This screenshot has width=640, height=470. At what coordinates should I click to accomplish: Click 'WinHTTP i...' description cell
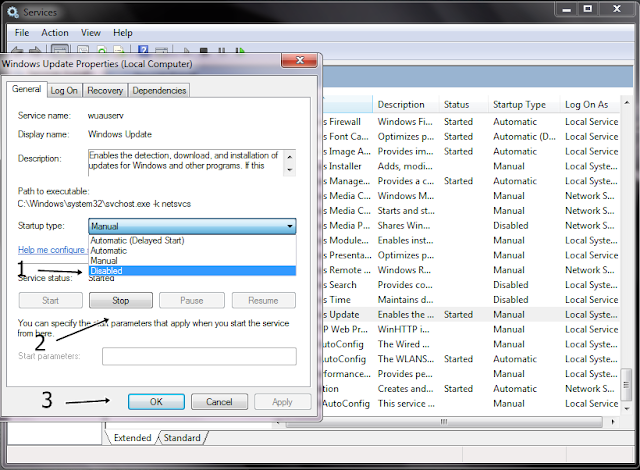click(403, 329)
